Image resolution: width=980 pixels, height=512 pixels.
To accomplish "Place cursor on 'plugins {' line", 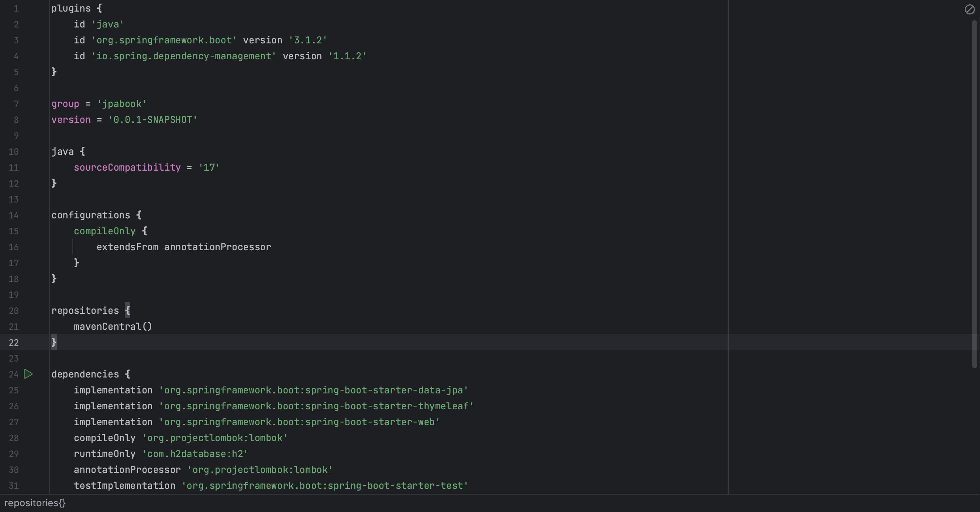I will click(x=76, y=8).
